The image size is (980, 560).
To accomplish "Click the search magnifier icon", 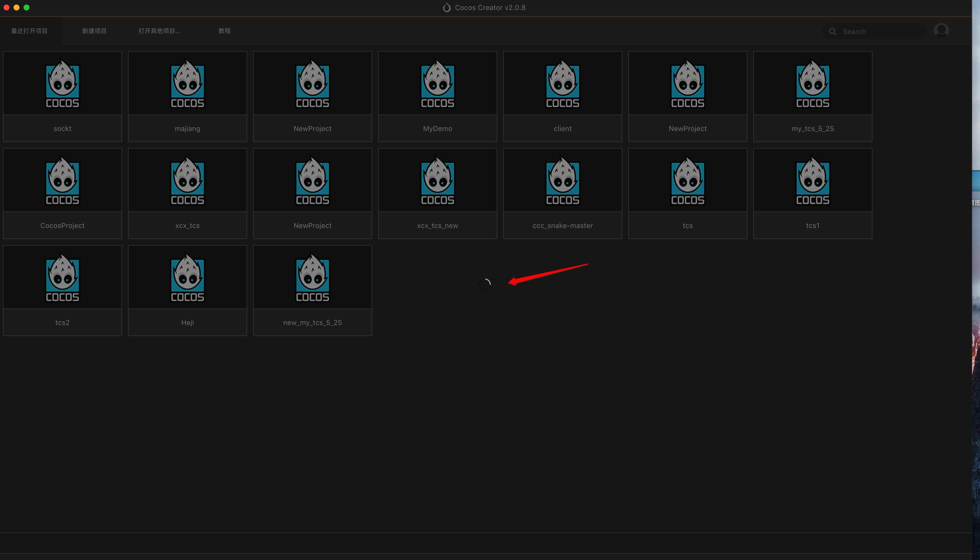I will 832,31.
